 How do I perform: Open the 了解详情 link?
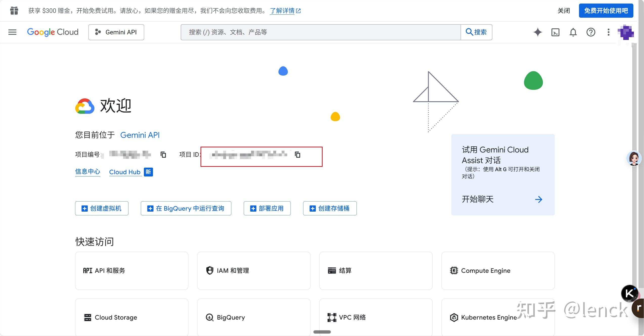(285, 11)
